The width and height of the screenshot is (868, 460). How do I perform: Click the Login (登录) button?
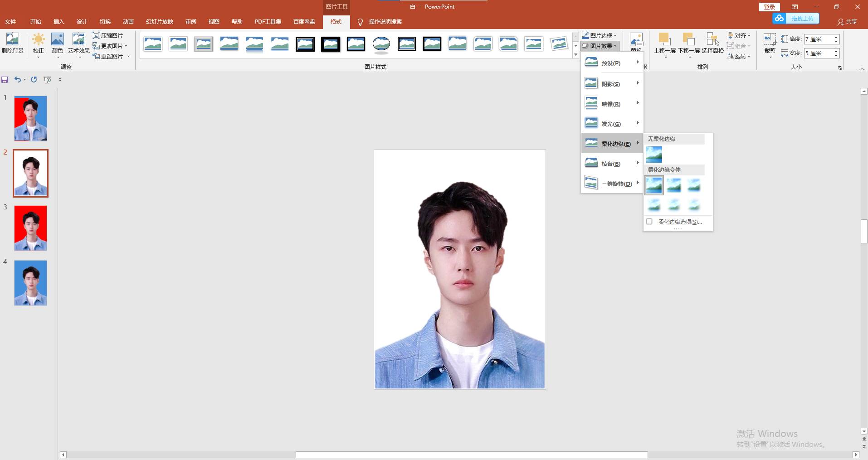tap(769, 7)
